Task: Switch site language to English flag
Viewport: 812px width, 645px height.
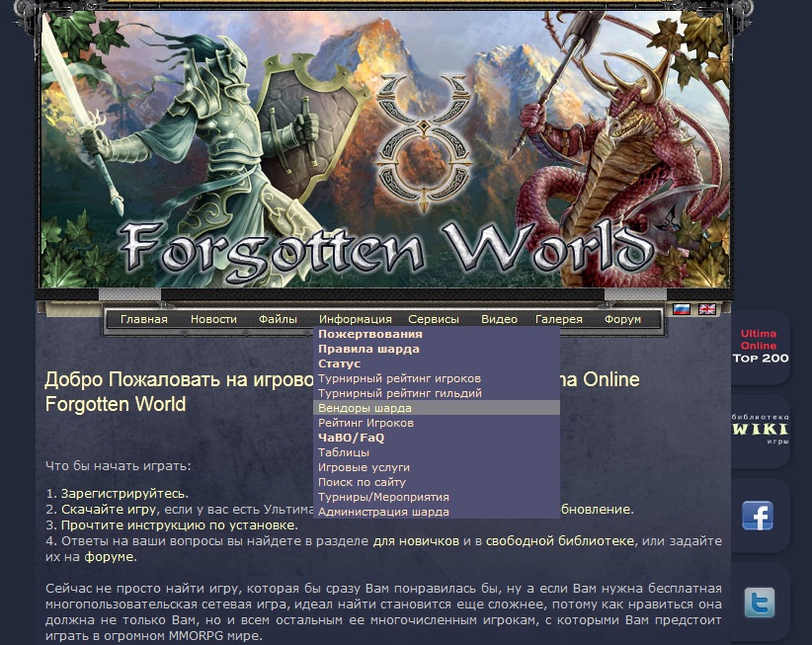Action: (707, 309)
